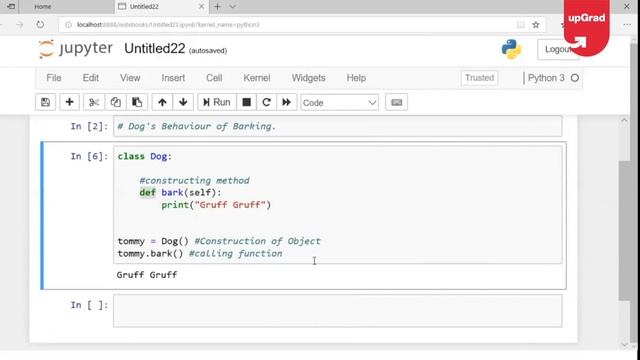Open the Edit menu
This screenshot has width=640, height=360.
coord(91,78)
